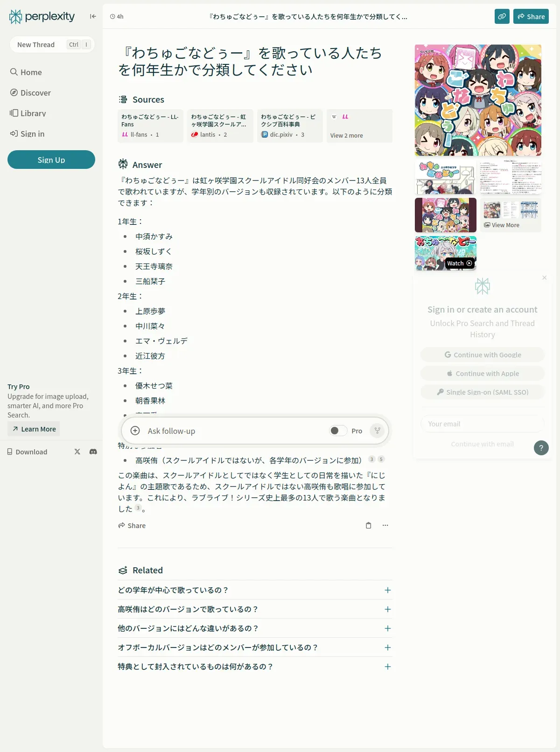Screen dimensions: 560x752
Task: Click the 4h time indicator
Action: click(x=117, y=16)
